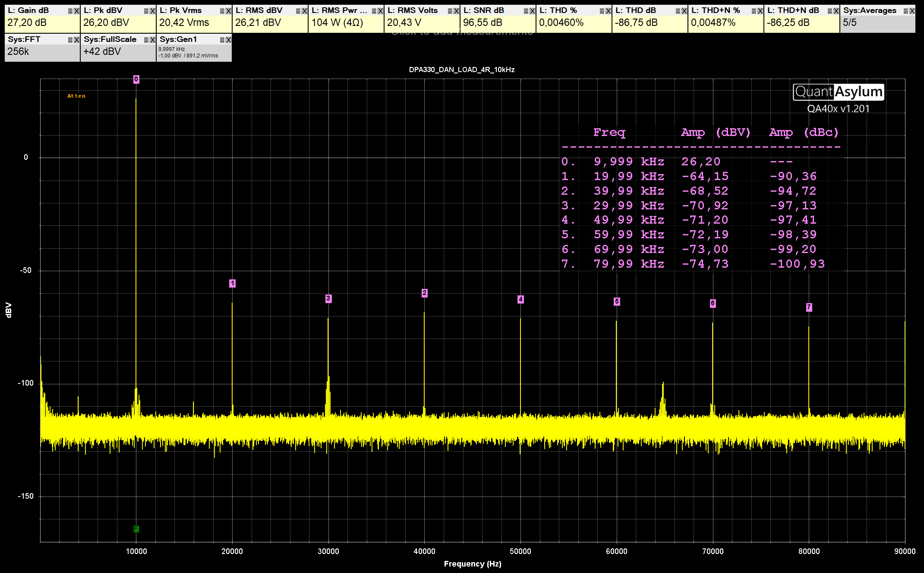
Task: Close the L: SNR dB measurement tile
Action: coord(532,11)
